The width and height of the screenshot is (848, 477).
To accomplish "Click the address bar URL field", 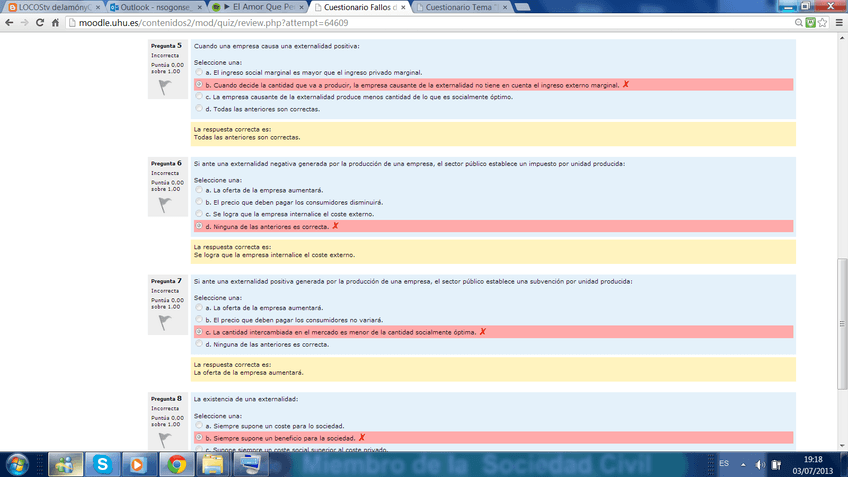I will coord(400,23).
